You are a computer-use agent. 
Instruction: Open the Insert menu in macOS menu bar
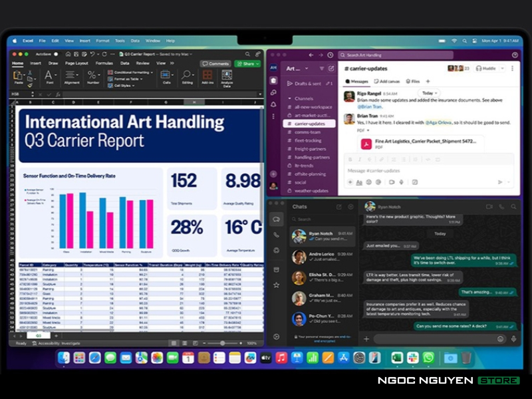(85, 41)
